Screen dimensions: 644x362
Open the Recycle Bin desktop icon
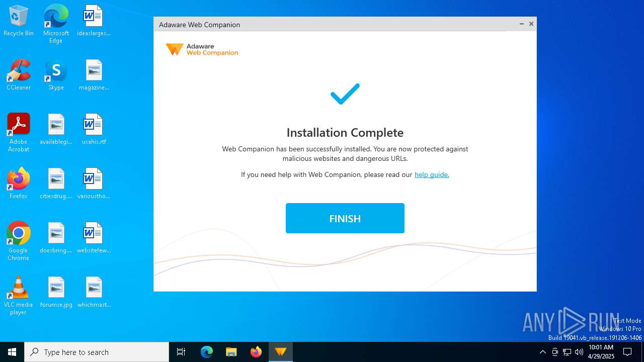pos(19,21)
